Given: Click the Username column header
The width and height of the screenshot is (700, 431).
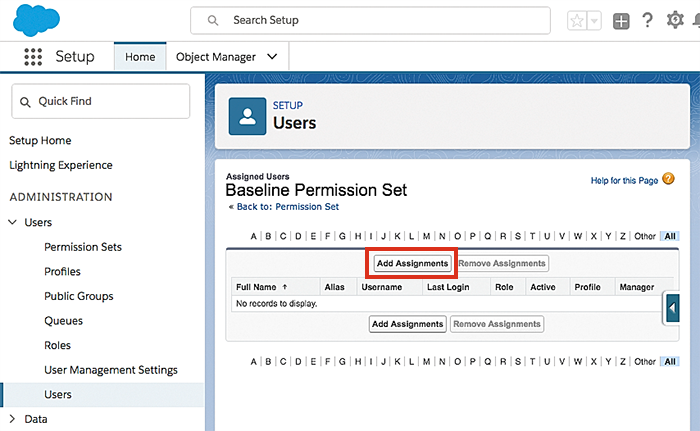Looking at the screenshot, I should pyautogui.click(x=382, y=287).
